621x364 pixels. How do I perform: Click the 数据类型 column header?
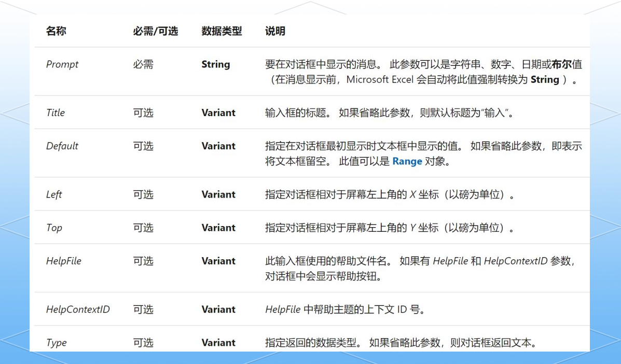point(222,31)
